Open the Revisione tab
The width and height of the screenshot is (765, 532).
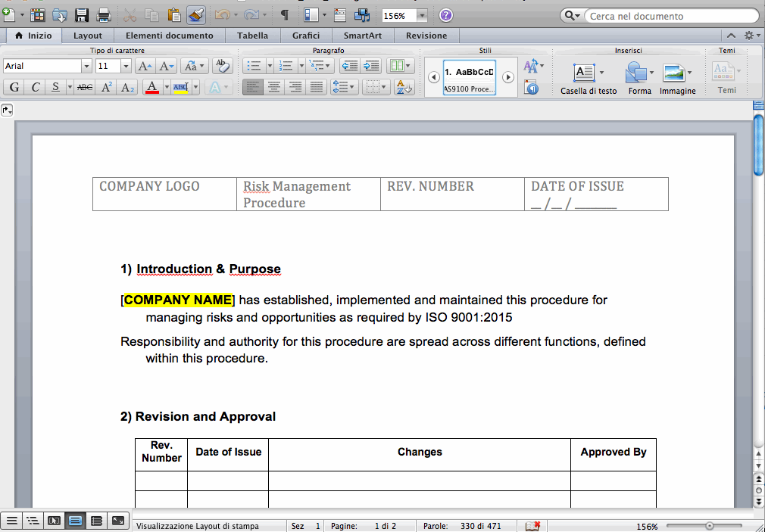coord(426,36)
